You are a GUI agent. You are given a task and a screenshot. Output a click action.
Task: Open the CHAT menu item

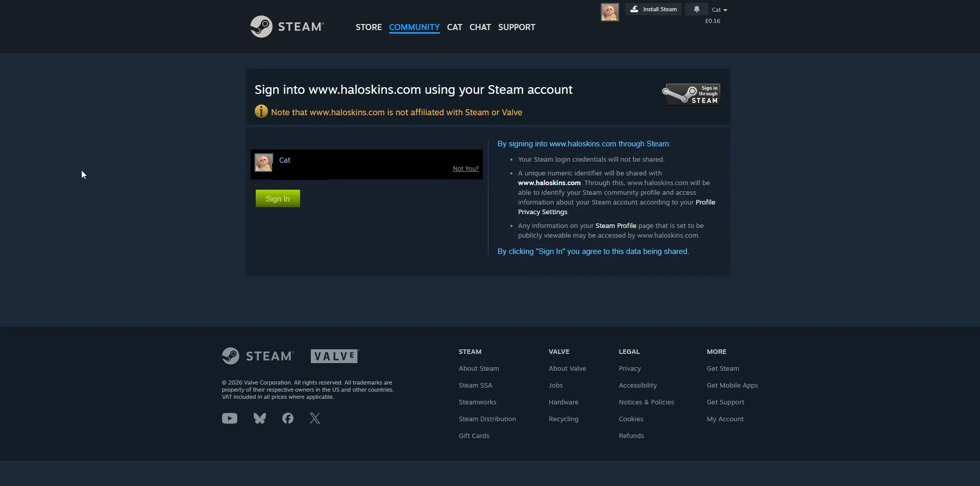coord(480,27)
